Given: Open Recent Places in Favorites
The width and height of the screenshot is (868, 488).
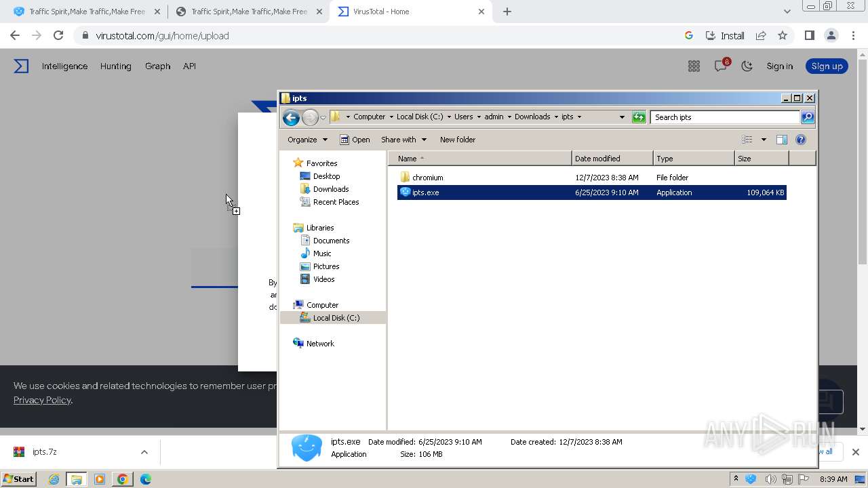Looking at the screenshot, I should pos(336,202).
